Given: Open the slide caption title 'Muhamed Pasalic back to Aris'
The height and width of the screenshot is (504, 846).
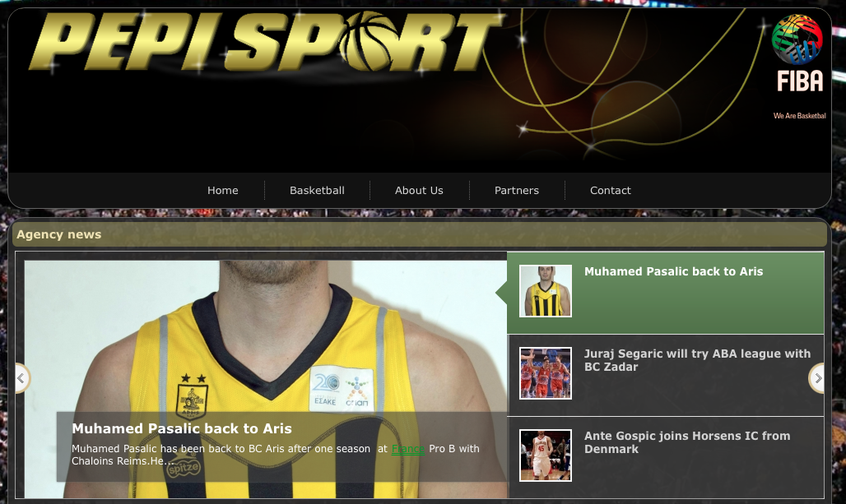Looking at the screenshot, I should click(x=182, y=428).
